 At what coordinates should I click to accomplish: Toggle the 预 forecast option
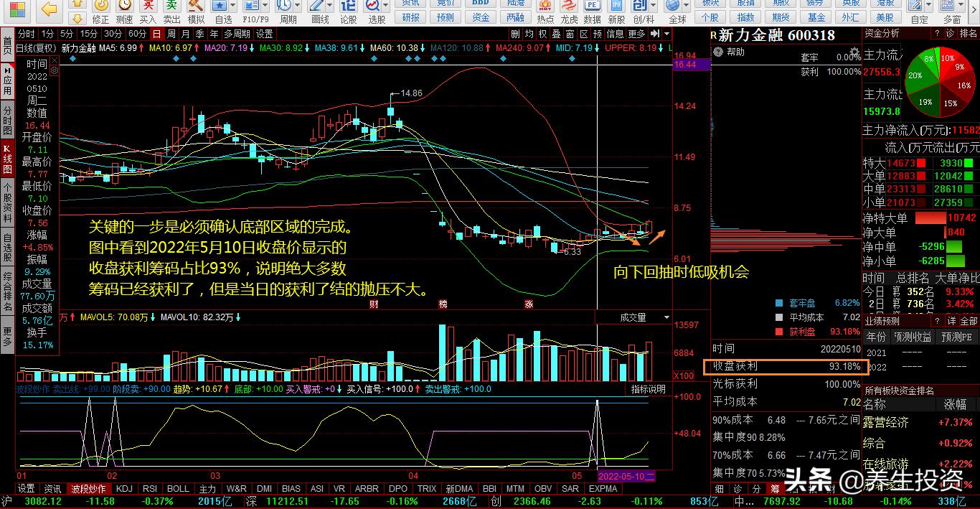(x=597, y=34)
